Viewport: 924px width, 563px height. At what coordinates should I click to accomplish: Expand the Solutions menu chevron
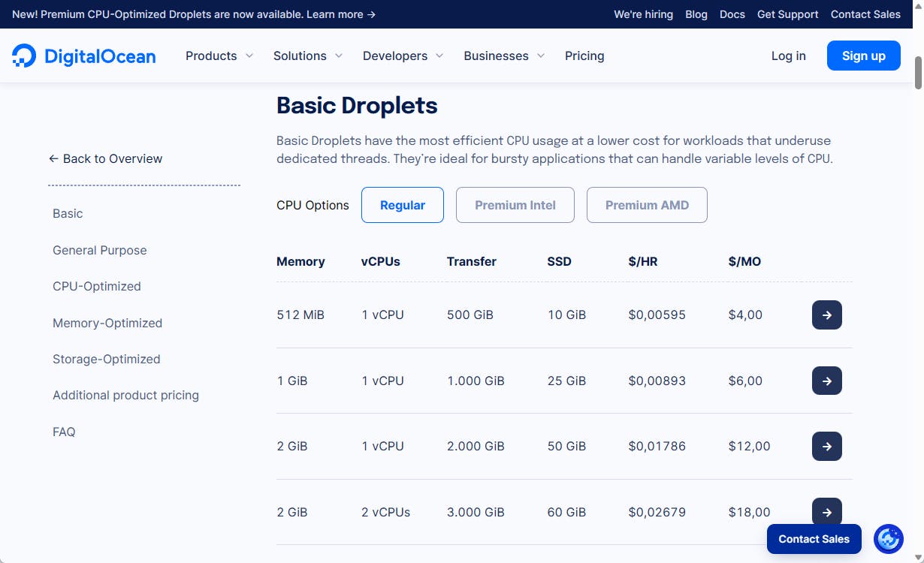pyautogui.click(x=339, y=56)
